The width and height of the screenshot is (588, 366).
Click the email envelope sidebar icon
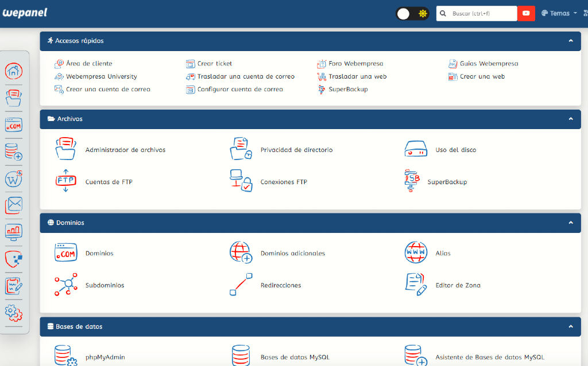point(14,205)
